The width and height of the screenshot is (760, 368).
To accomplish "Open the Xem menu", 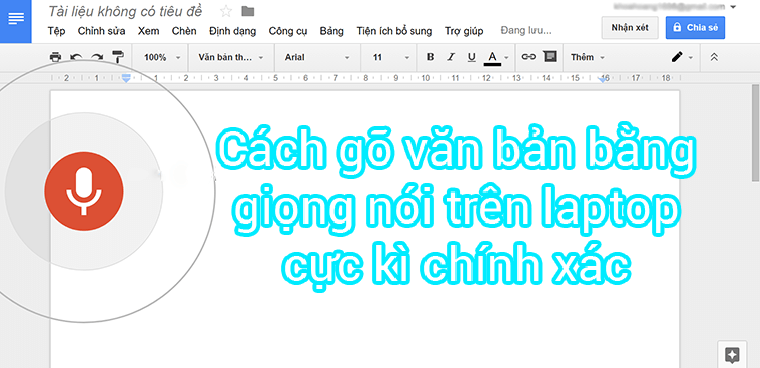I will tap(148, 31).
